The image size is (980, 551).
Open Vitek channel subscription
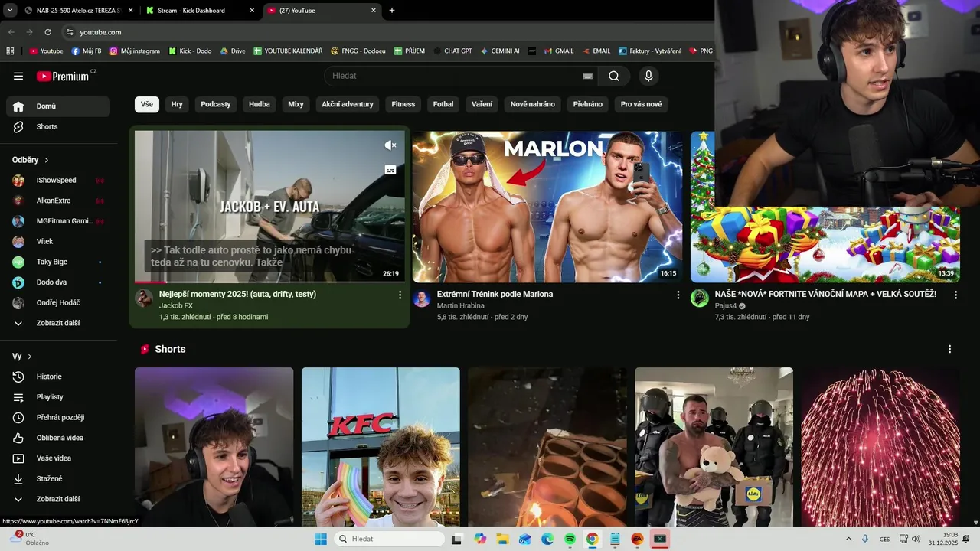[x=58, y=241]
